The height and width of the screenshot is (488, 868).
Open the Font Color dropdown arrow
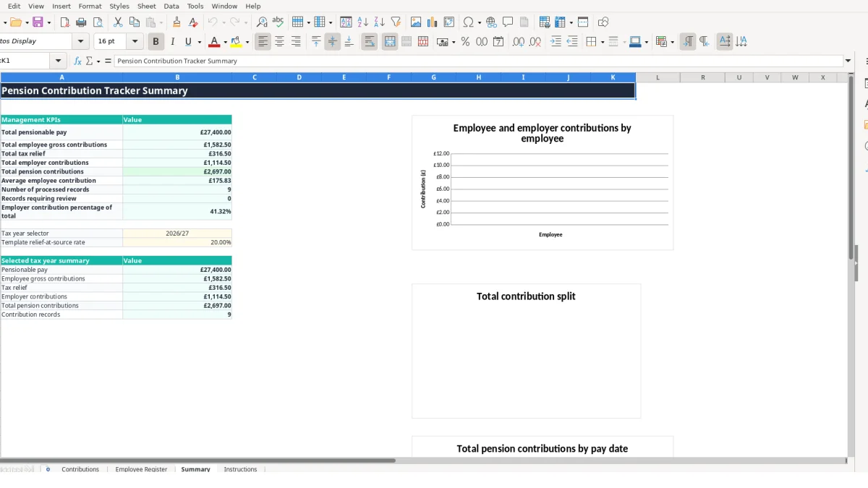click(225, 42)
